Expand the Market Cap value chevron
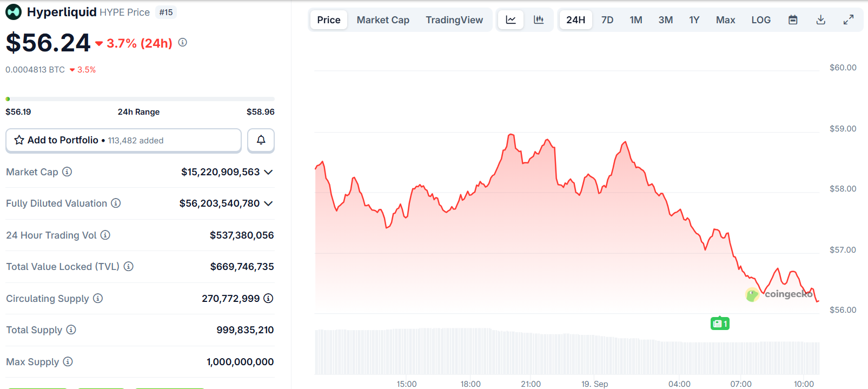 tap(268, 172)
